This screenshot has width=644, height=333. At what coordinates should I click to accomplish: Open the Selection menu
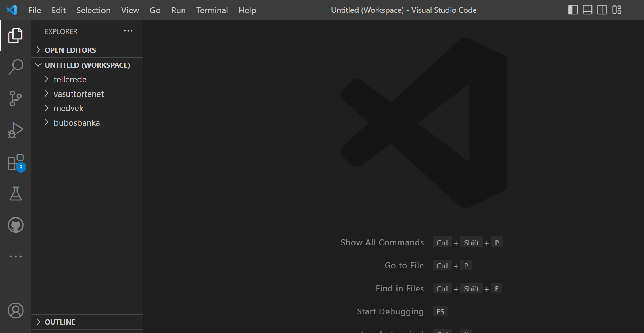tap(93, 10)
